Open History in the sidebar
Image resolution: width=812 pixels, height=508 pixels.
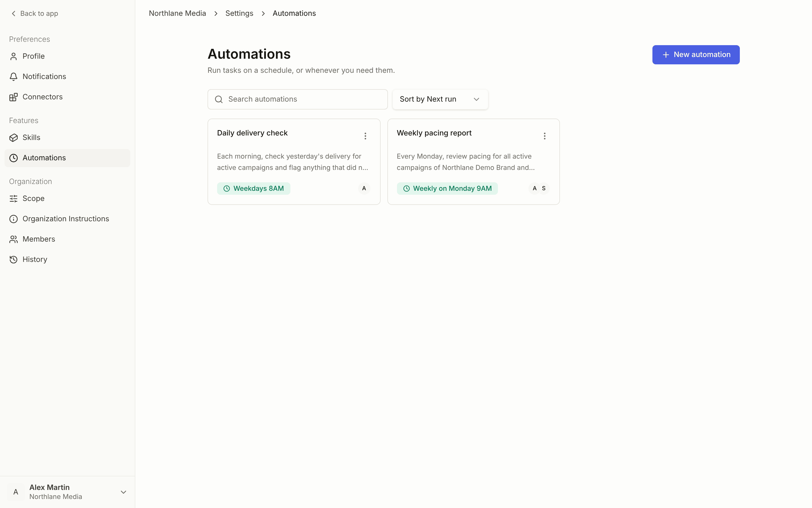pyautogui.click(x=67, y=260)
